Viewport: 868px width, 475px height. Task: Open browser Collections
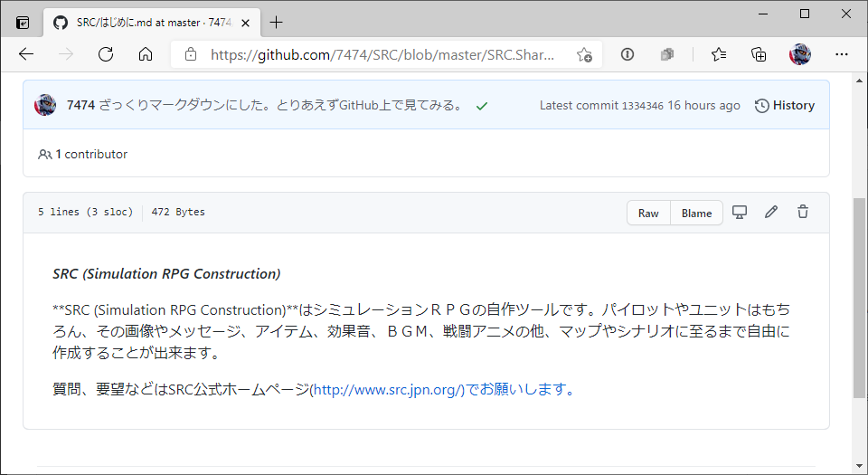click(759, 54)
